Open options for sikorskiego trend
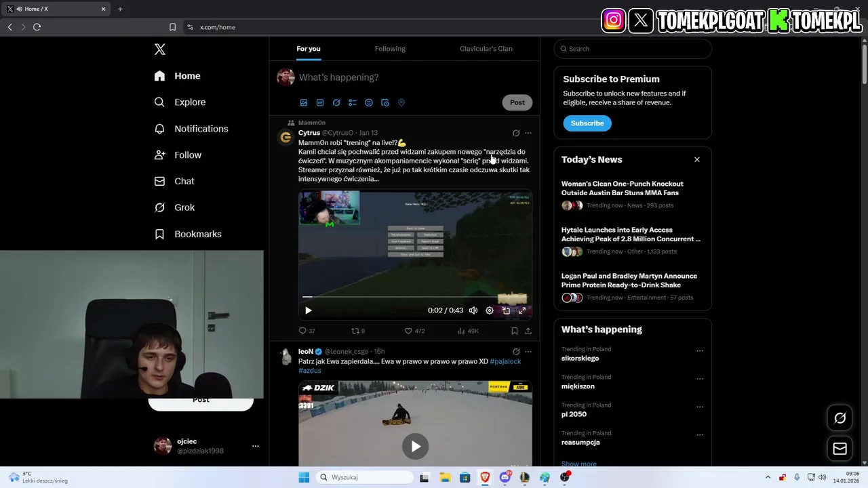Screen dimensions: 868x488 coord(700,351)
